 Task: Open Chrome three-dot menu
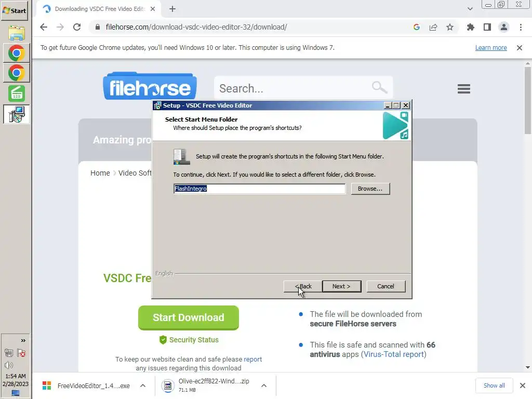point(521,27)
